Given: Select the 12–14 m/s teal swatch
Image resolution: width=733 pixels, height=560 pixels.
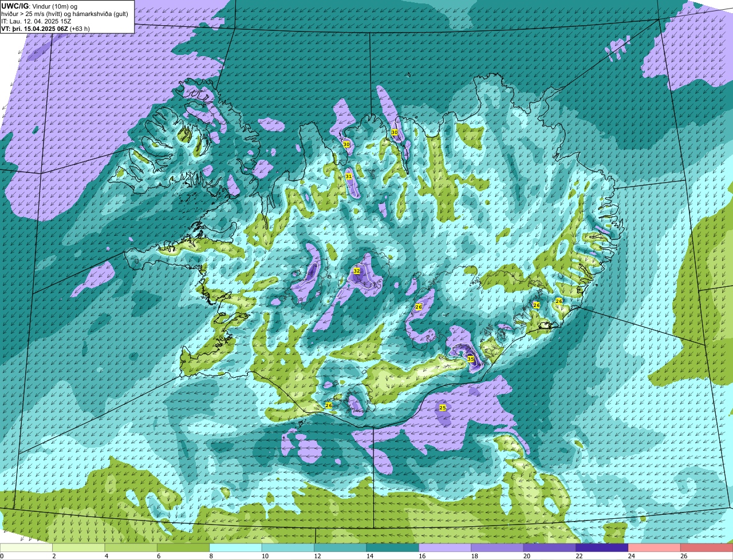Looking at the screenshot, I should (x=341, y=547).
